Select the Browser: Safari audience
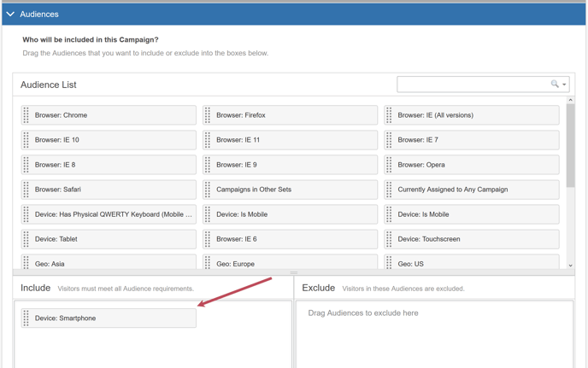The image size is (588, 368). point(109,190)
